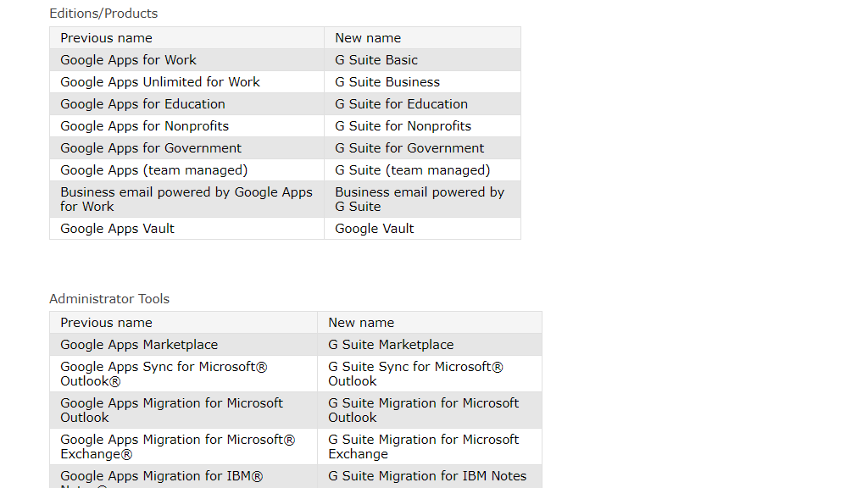Screen dimensions: 868x488
Task: Click 'New name' header in Editions table
Action: 422,37
